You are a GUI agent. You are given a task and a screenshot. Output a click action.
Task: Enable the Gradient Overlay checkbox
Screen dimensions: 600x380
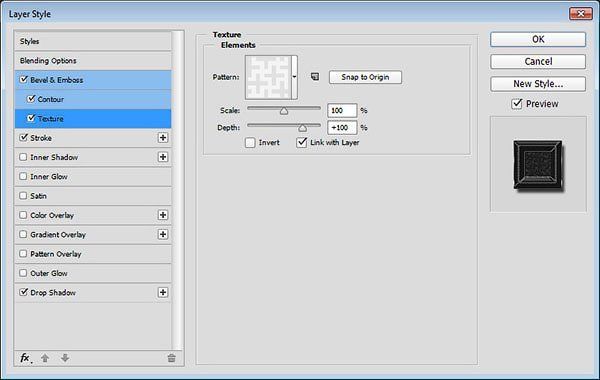[x=23, y=234]
